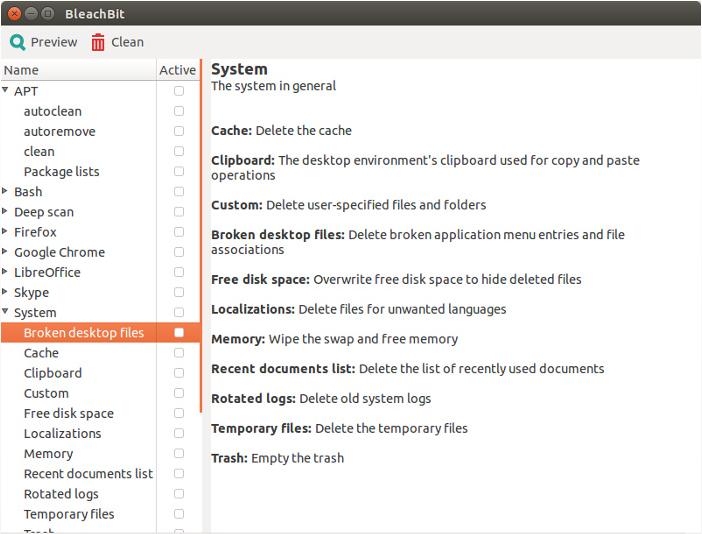Image resolution: width=702 pixels, height=534 pixels.
Task: Enable the Bash checkbox
Action: tap(179, 192)
